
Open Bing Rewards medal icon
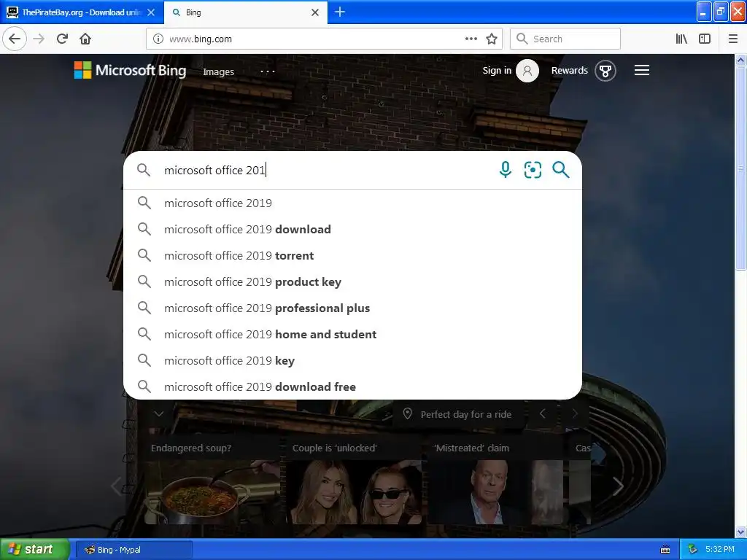click(605, 71)
